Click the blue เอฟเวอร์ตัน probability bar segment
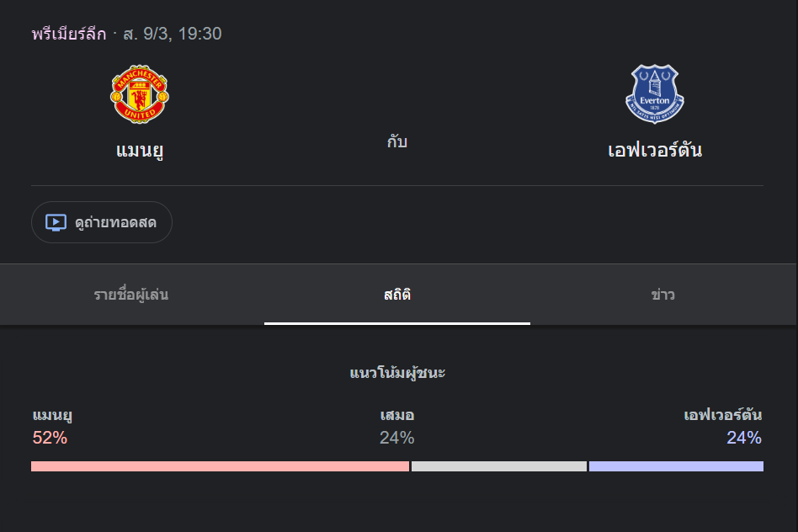Viewport: 798px width, 532px height. [x=676, y=465]
